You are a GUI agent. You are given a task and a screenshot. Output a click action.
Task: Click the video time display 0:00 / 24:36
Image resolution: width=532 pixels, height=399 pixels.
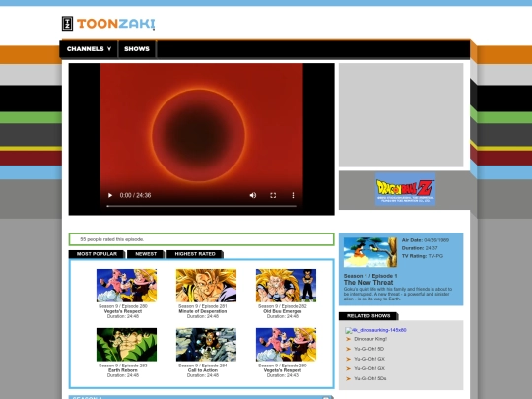[x=135, y=195]
